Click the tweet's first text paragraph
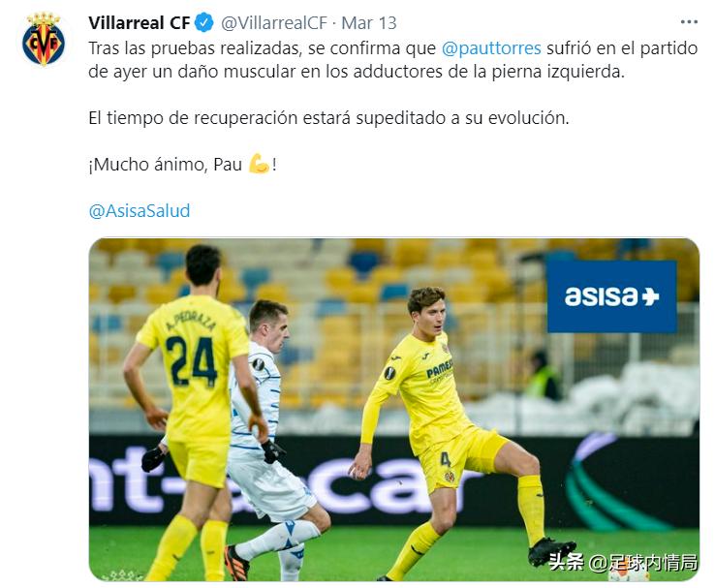Viewport: 715px width, 588px height. point(392,60)
